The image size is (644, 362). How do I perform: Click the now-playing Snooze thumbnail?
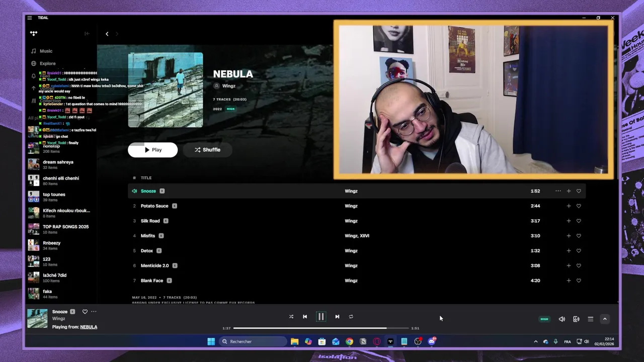(x=37, y=318)
